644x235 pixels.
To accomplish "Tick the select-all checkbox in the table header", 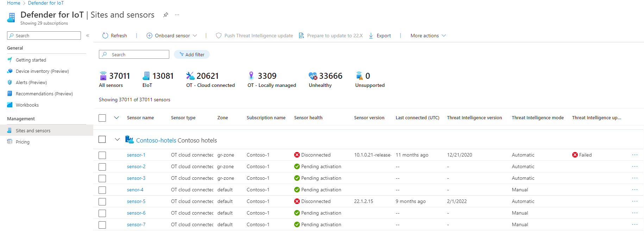I will pos(102,118).
